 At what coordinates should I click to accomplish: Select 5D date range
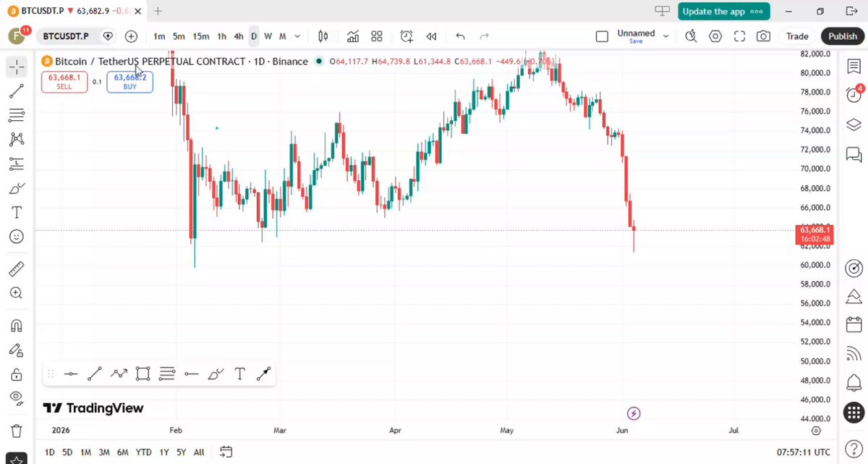pyautogui.click(x=67, y=452)
